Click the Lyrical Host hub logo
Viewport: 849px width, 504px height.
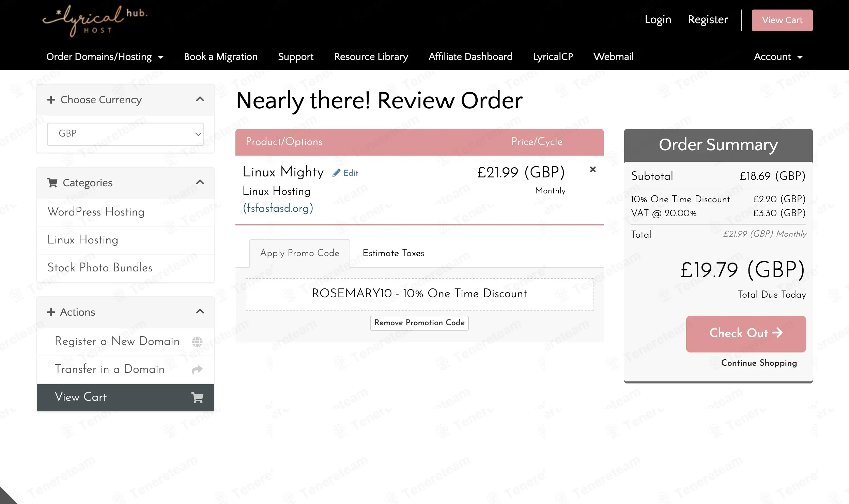(x=95, y=20)
